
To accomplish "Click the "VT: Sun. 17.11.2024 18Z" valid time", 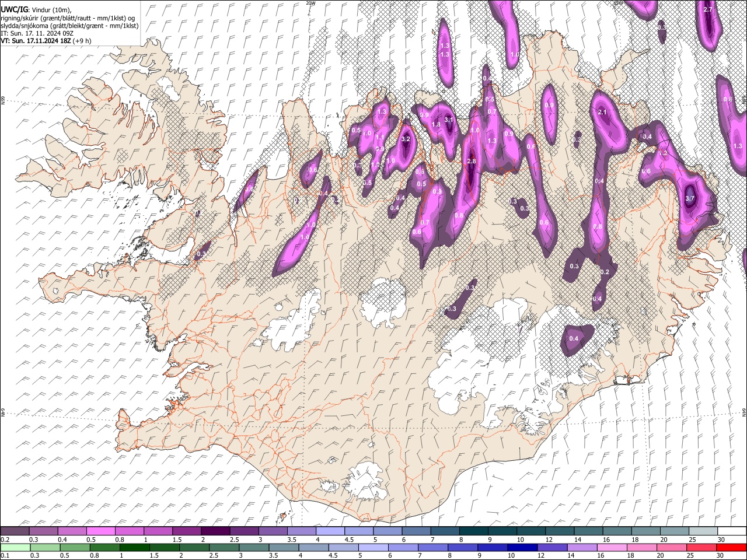I will coord(35,41).
